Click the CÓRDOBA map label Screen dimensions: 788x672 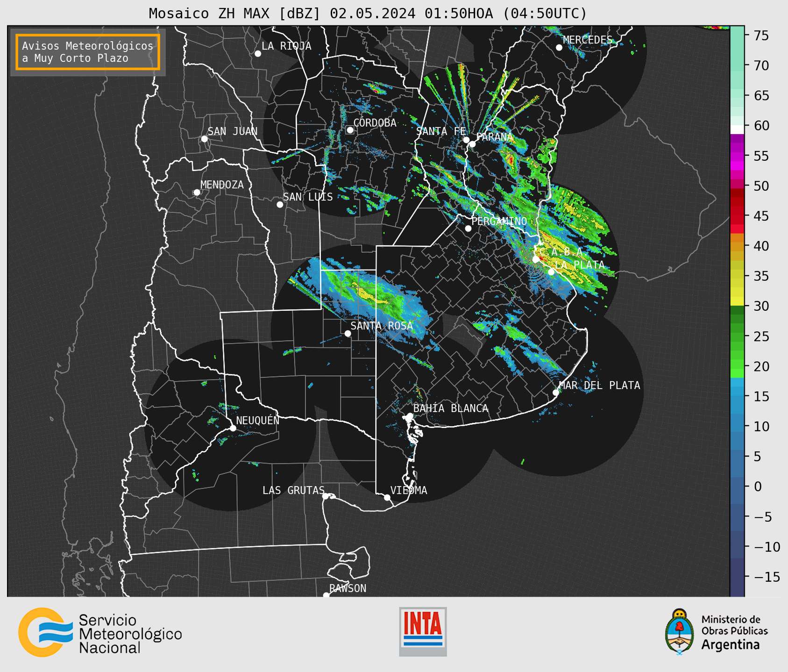(x=375, y=122)
